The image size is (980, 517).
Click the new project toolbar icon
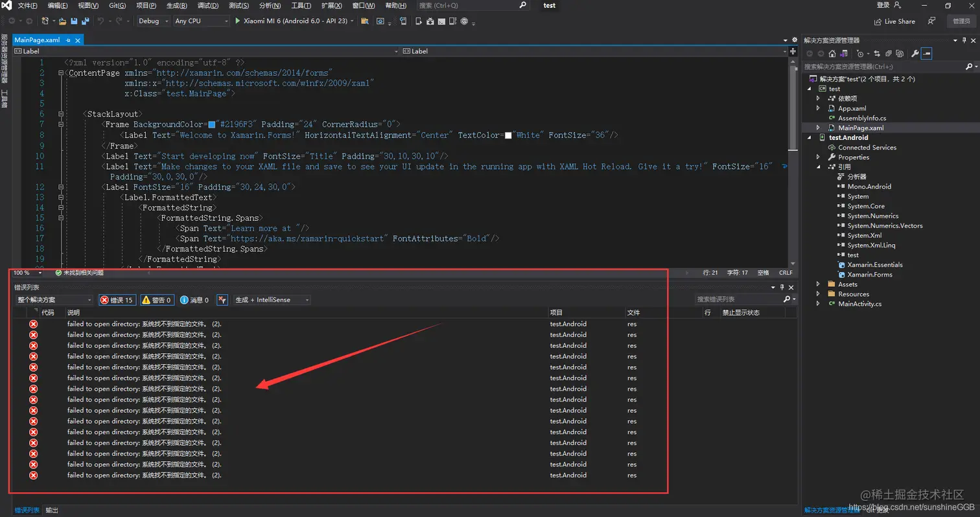[x=45, y=21]
